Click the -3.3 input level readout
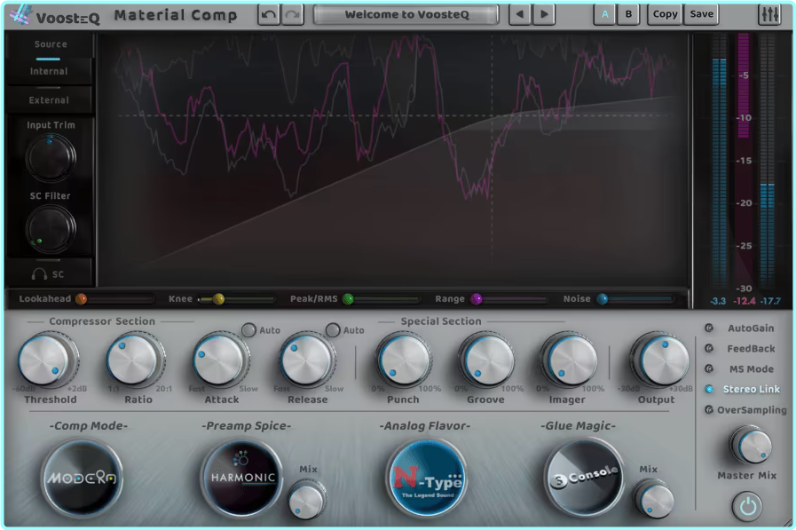Screen dimensions: 796x530 click(x=718, y=301)
